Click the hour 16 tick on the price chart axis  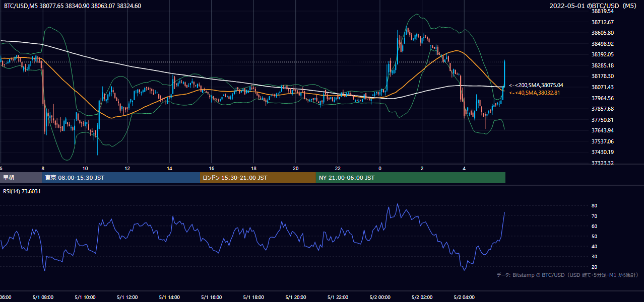pyautogui.click(x=212, y=168)
